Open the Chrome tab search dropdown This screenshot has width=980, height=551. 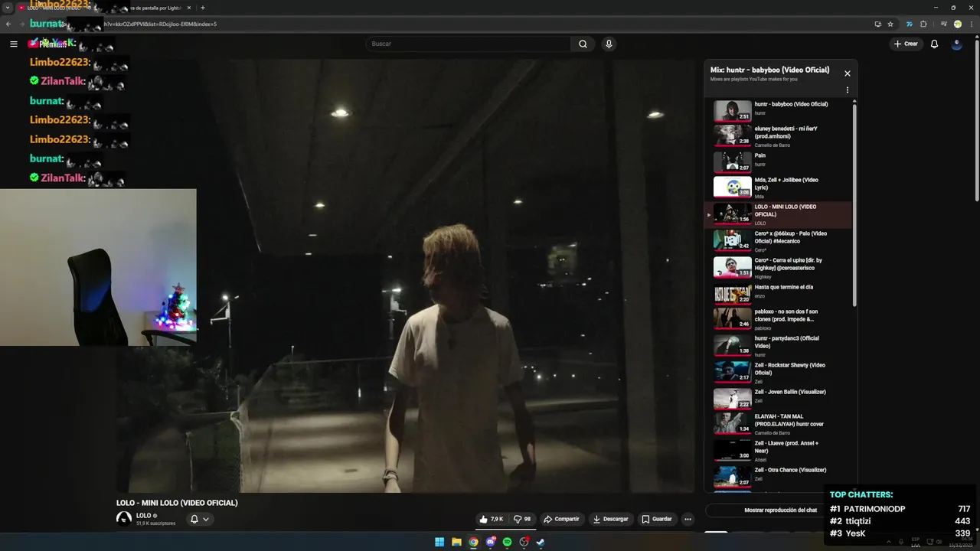coord(8,8)
